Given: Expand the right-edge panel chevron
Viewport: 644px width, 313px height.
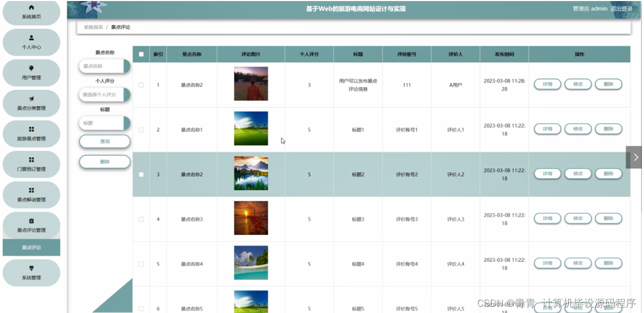Looking at the screenshot, I should point(635,157).
